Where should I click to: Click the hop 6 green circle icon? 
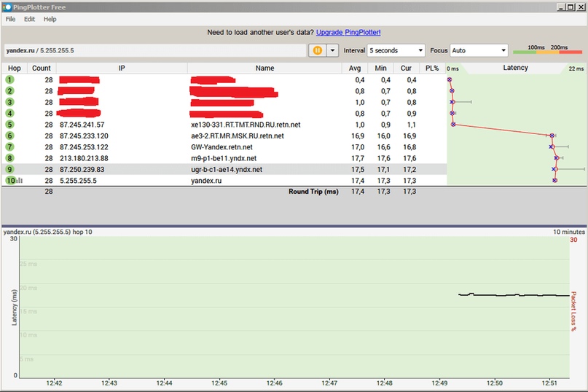[x=10, y=136]
